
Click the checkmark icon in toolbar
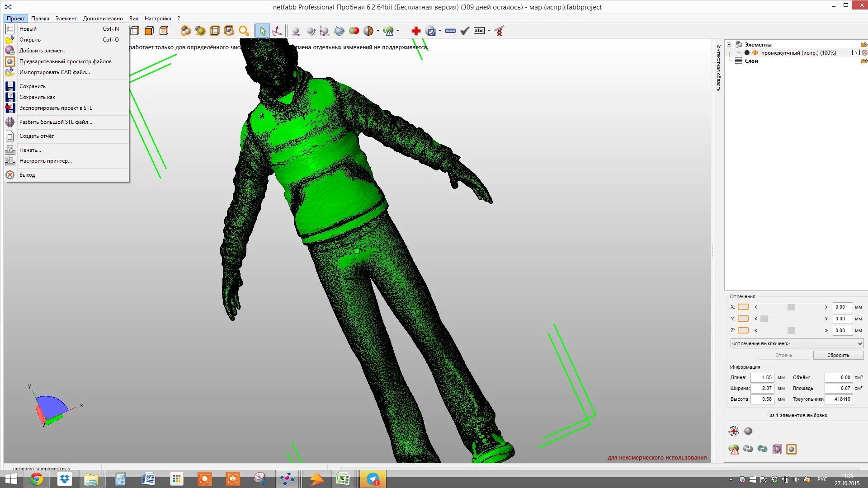pyautogui.click(x=465, y=31)
